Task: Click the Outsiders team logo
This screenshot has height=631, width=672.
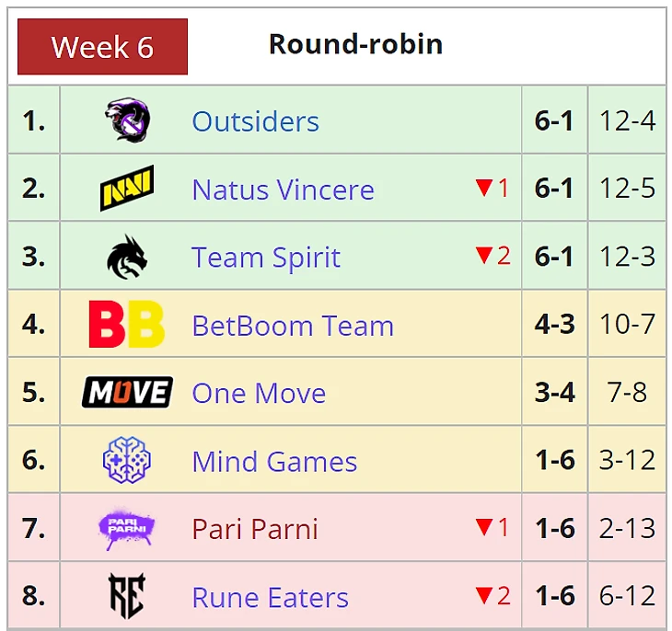Action: [x=127, y=120]
